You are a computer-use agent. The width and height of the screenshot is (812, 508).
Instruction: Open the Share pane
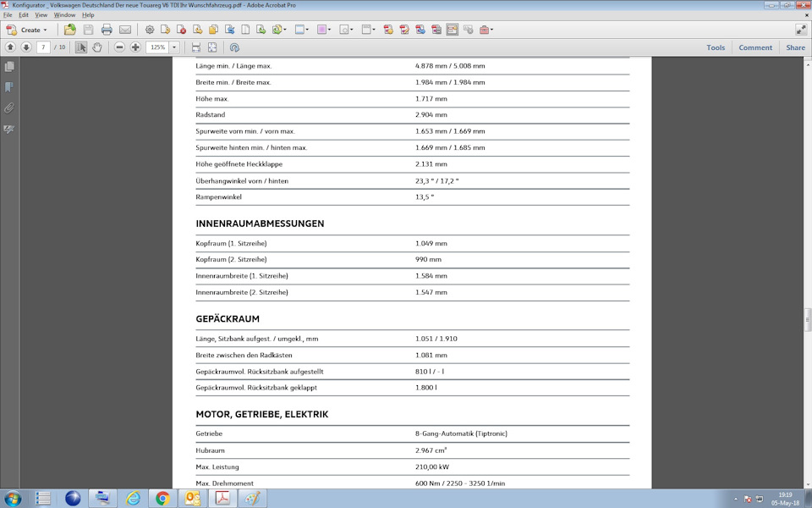(x=795, y=47)
